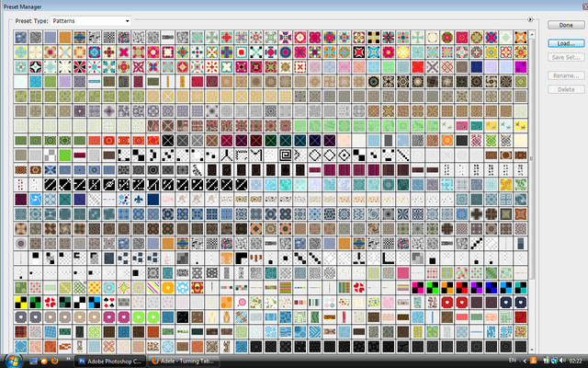This screenshot has width=588, height=368.
Task: Select the yellow pattern with pink dots
Action: click(x=94, y=288)
